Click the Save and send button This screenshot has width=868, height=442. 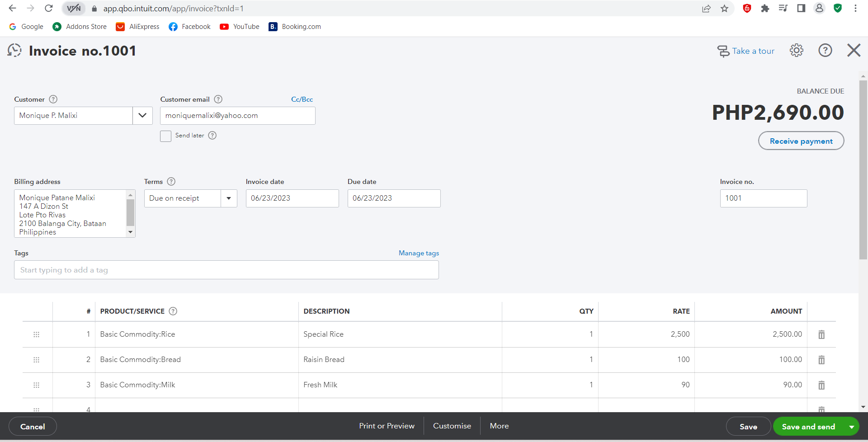coord(808,427)
